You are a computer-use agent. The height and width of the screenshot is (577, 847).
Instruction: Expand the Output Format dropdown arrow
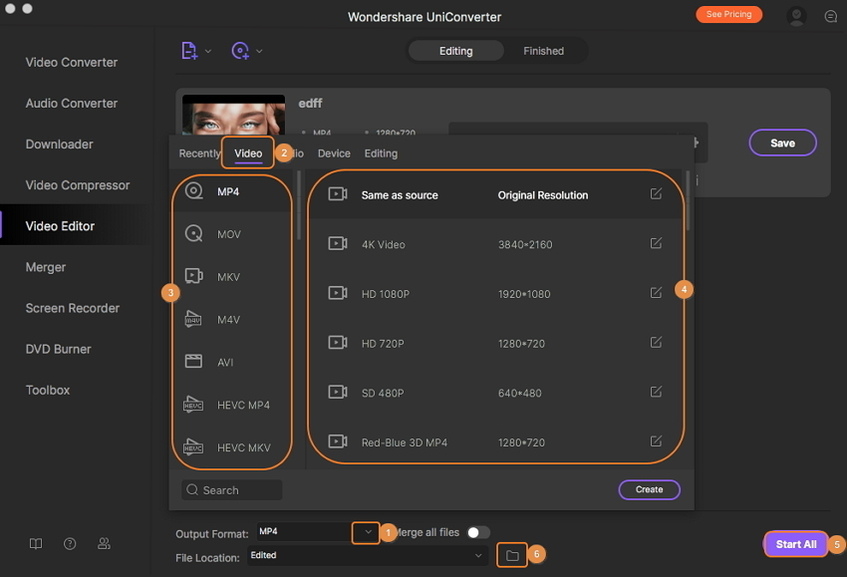pyautogui.click(x=367, y=532)
